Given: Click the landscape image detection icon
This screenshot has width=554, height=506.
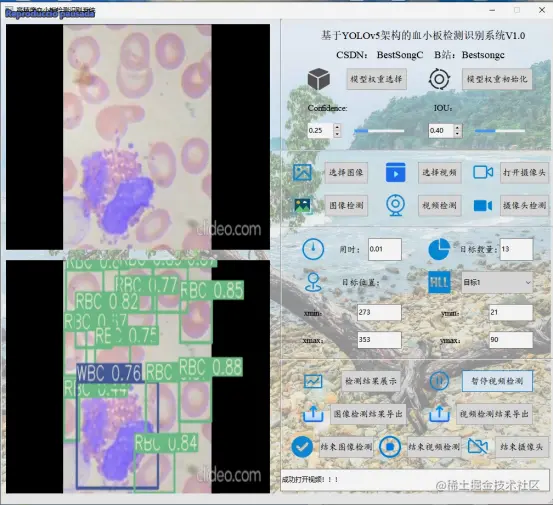Looking at the screenshot, I should coord(302,205).
